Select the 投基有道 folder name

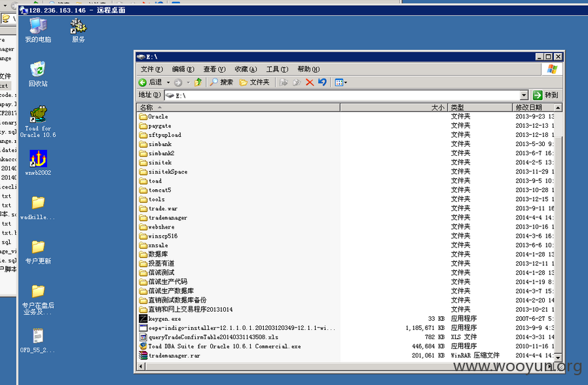(x=161, y=263)
